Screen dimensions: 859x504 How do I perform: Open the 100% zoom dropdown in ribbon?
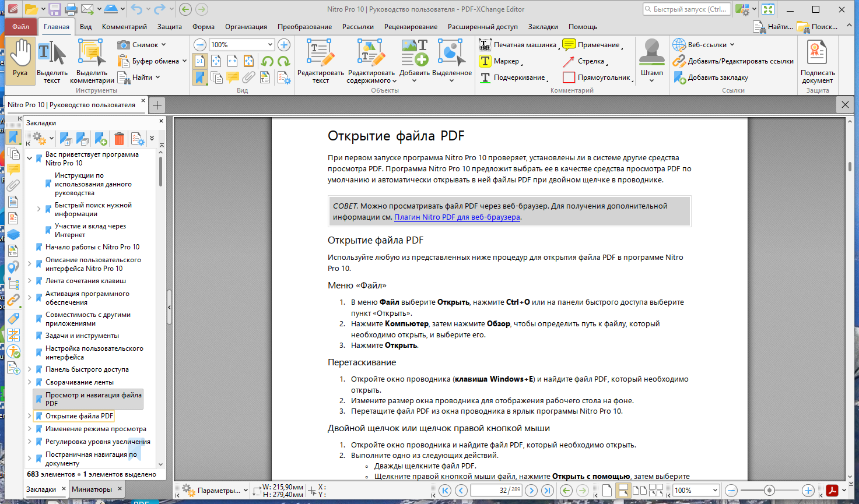pos(271,45)
